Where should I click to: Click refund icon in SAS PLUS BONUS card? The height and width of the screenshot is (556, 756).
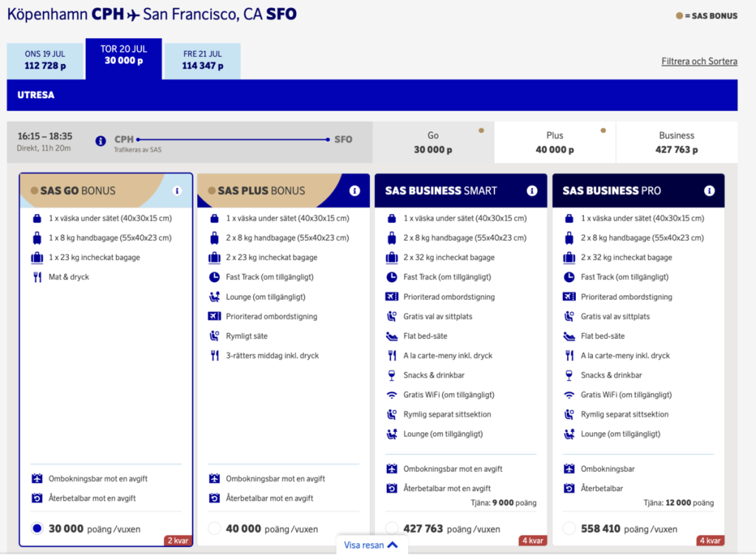(x=215, y=498)
